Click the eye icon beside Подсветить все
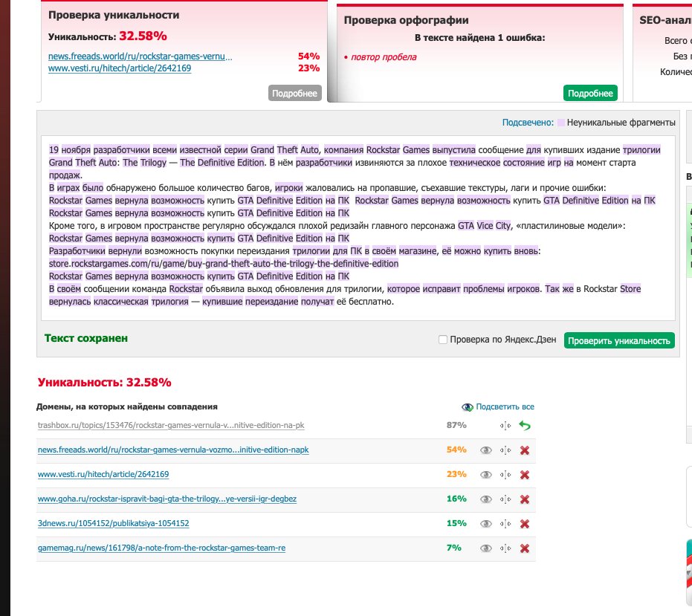 pyautogui.click(x=467, y=407)
